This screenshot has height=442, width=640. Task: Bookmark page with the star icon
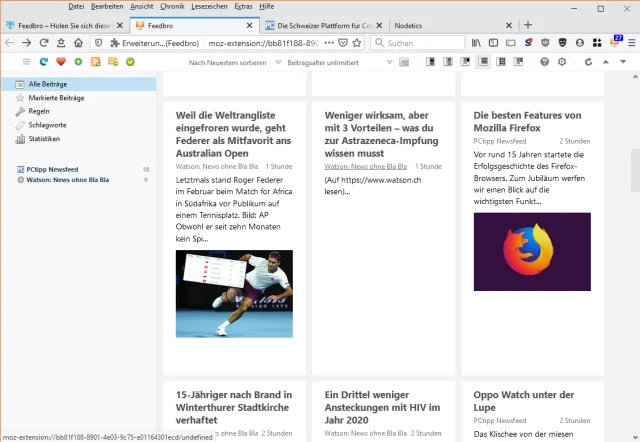click(x=357, y=43)
